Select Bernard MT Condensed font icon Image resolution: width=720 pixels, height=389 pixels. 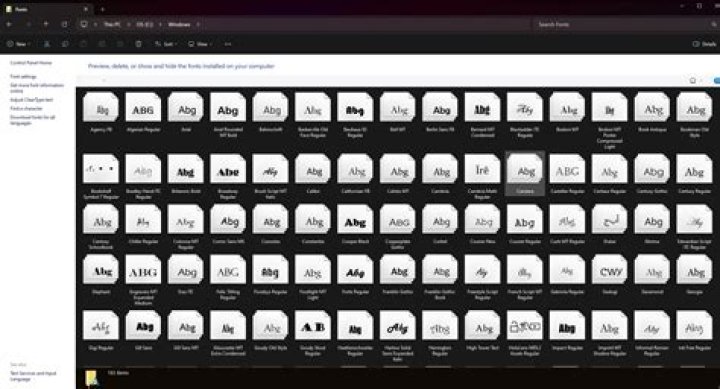[482, 107]
